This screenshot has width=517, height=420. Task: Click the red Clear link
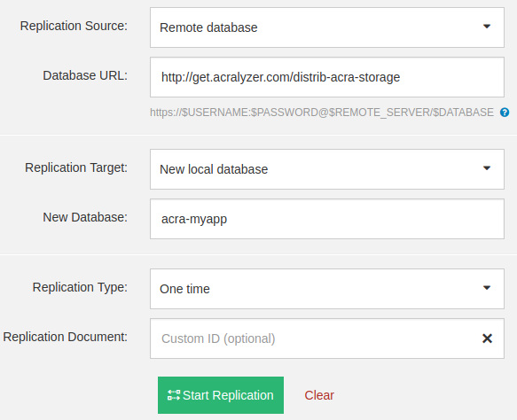(319, 395)
